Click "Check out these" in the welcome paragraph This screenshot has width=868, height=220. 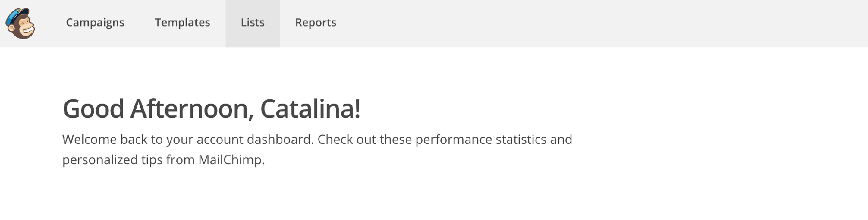pos(365,140)
